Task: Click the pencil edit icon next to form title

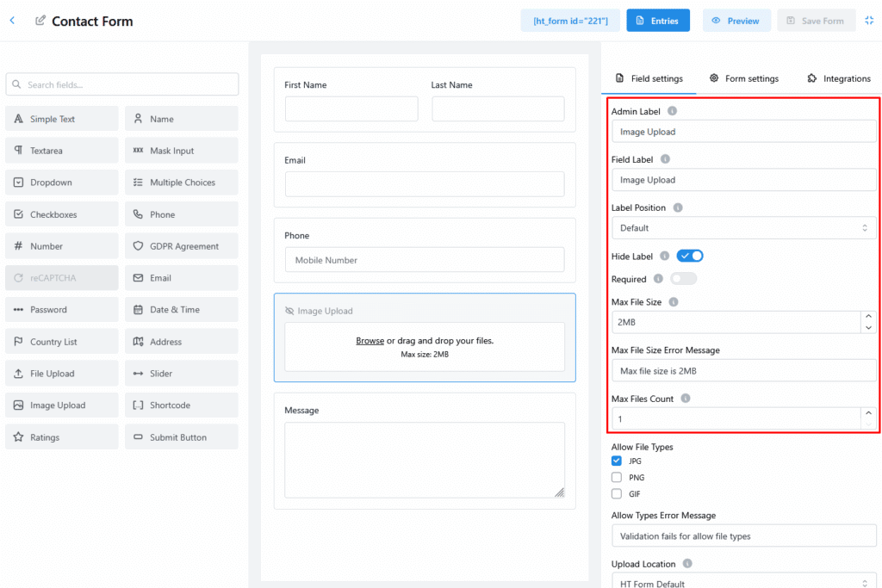Action: (x=40, y=21)
